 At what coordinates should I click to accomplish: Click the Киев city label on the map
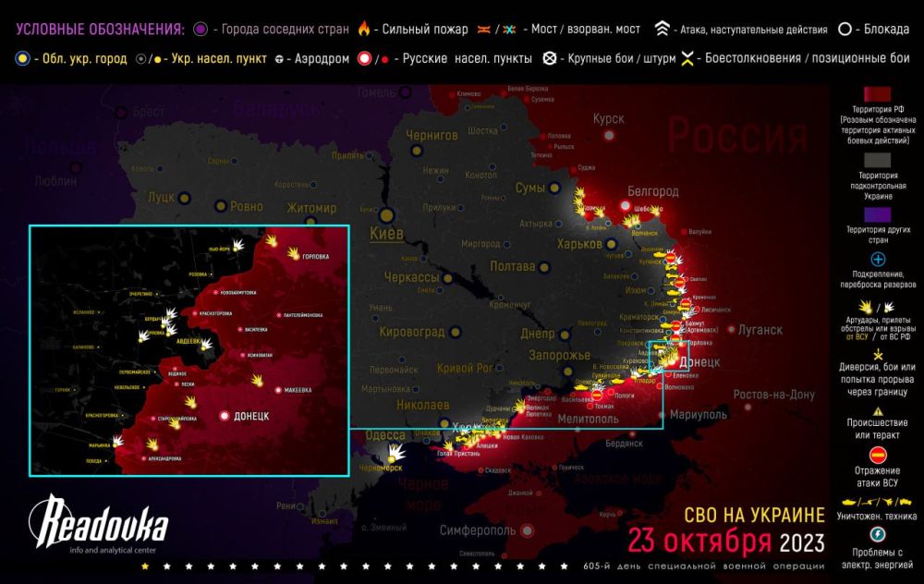pyautogui.click(x=386, y=235)
